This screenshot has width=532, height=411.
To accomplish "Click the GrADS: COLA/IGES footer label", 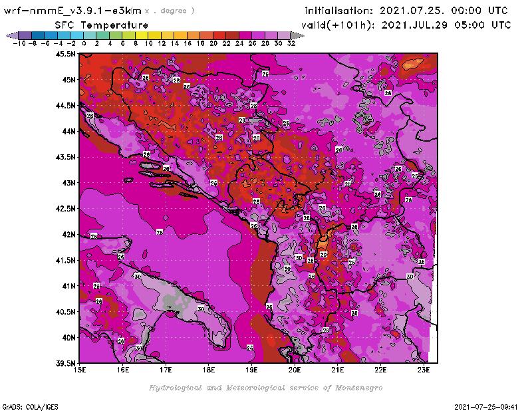I will [x=30, y=407].
